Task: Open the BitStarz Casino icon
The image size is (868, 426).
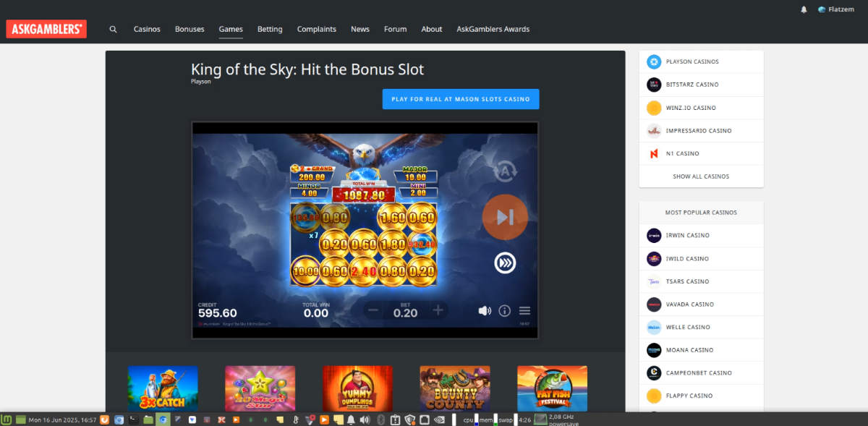Action: click(x=654, y=85)
